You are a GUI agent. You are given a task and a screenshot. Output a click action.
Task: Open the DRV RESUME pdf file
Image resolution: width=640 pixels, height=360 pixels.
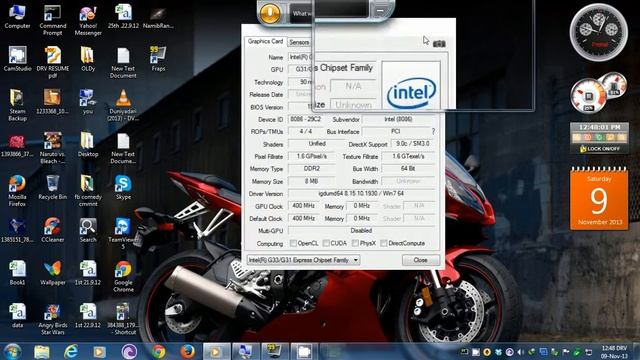point(53,62)
